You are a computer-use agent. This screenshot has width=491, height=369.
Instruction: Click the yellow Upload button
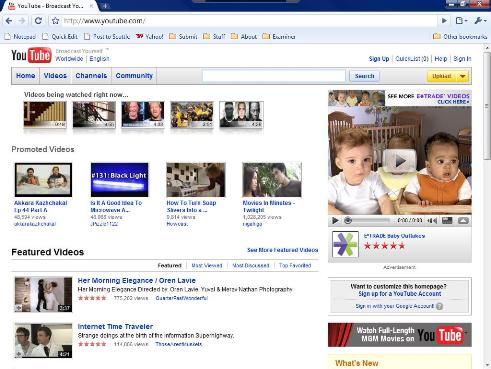[x=442, y=76]
